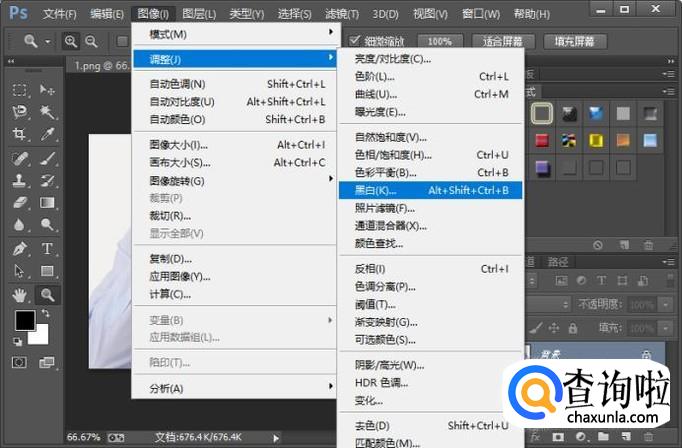Image resolution: width=682 pixels, height=448 pixels.
Task: Select the Eyedropper tool
Action: click(x=47, y=134)
